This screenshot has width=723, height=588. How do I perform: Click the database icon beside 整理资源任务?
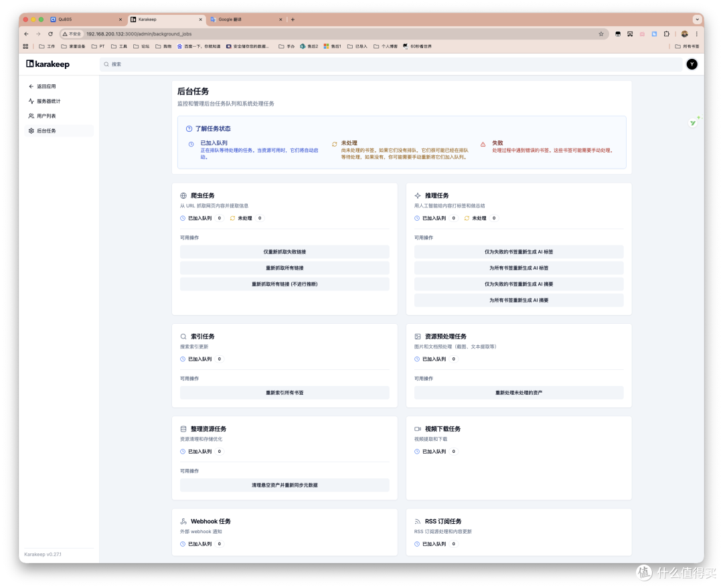tap(183, 429)
